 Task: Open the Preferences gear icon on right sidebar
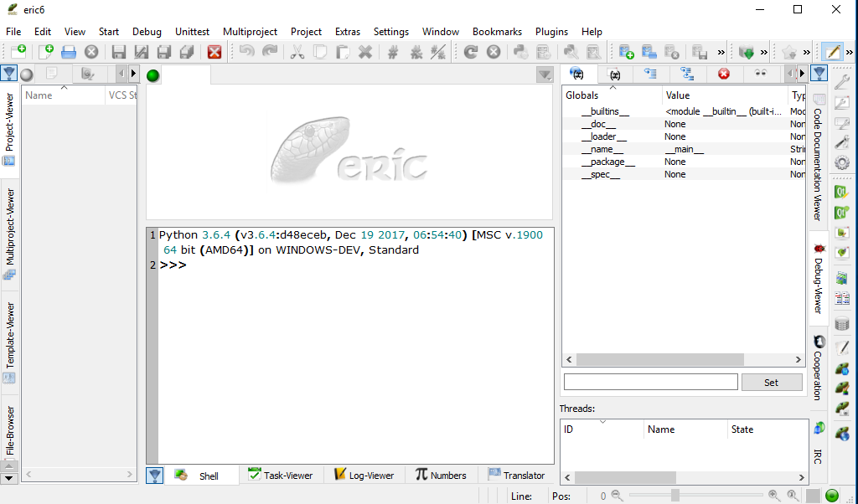coord(841,163)
